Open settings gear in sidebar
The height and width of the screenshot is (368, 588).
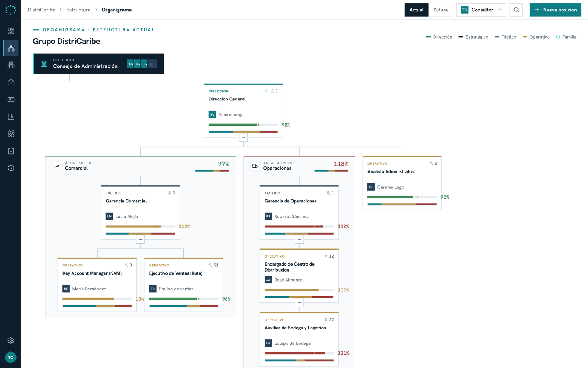11,340
